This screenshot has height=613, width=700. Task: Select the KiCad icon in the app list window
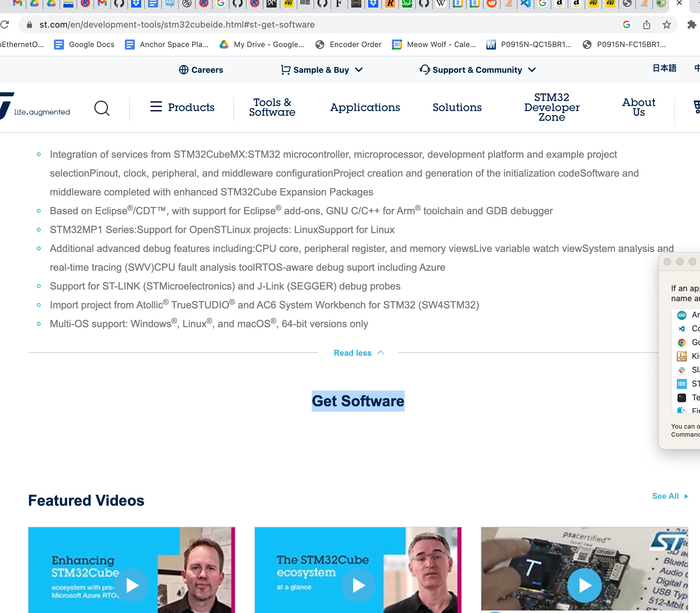[x=681, y=356]
